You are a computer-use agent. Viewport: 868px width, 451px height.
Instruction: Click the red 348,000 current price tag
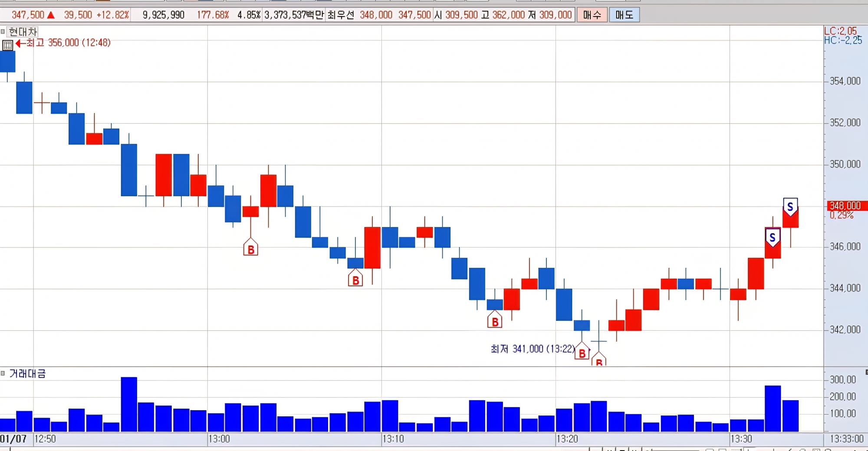point(845,206)
